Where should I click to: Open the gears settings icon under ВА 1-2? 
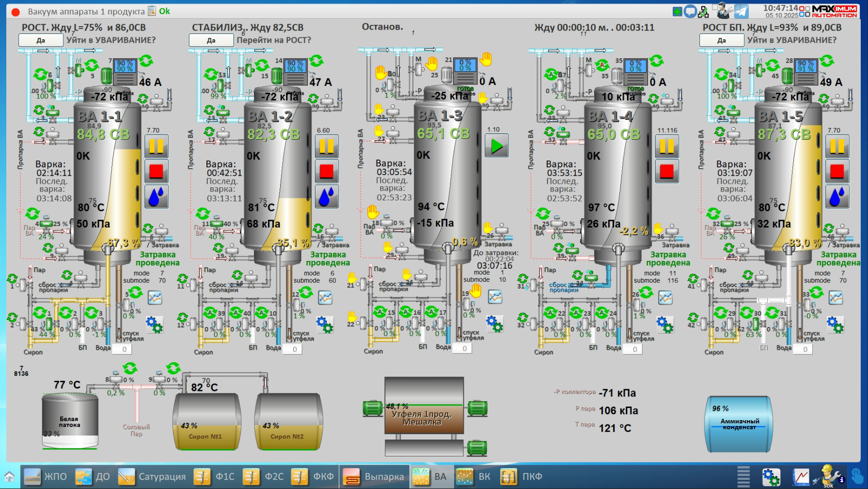click(325, 324)
